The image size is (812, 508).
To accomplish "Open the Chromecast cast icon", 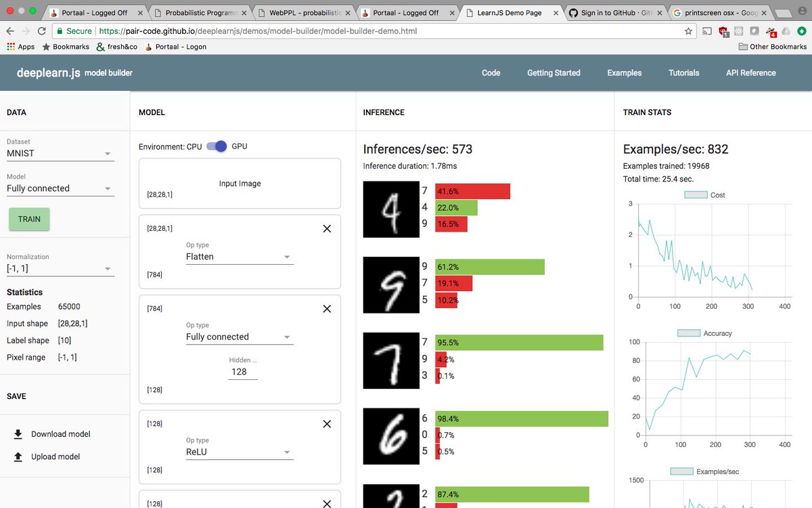I will [707, 31].
